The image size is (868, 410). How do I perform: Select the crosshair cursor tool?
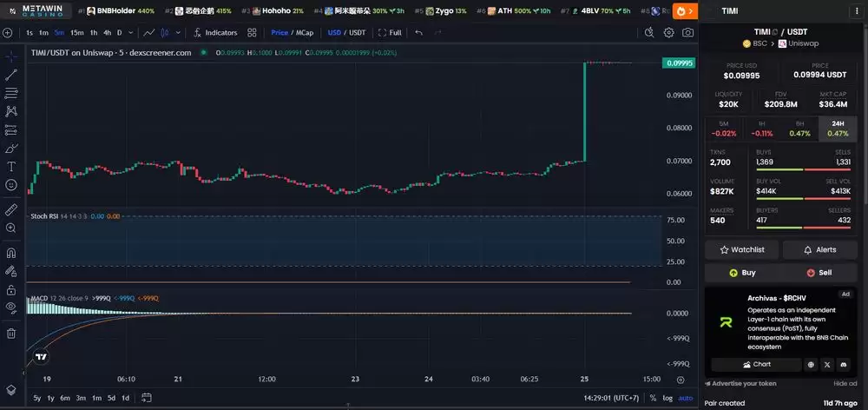coord(11,56)
